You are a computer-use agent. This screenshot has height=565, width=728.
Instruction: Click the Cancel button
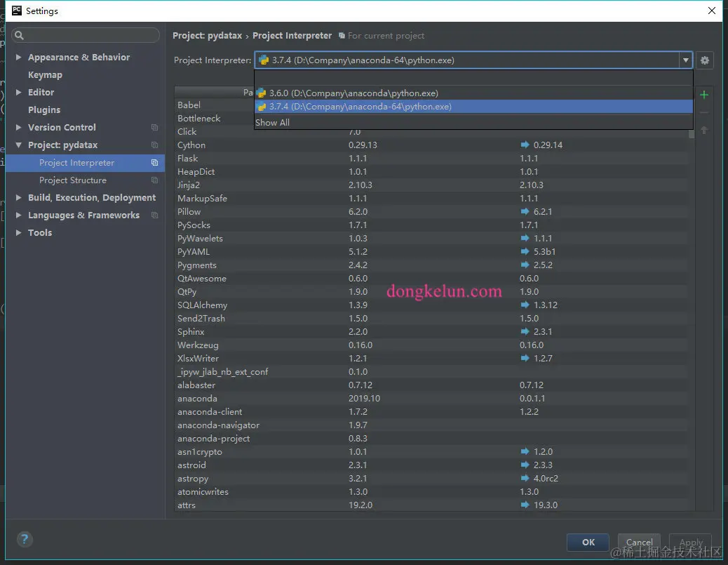click(x=639, y=543)
